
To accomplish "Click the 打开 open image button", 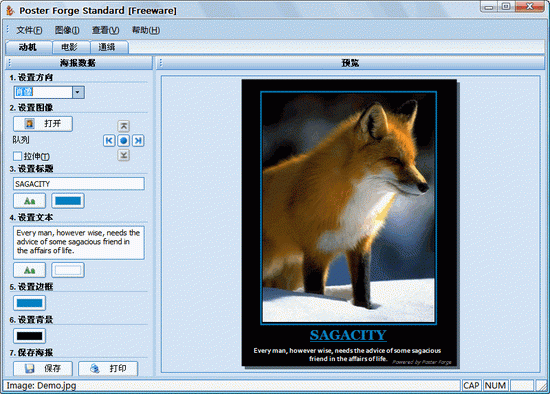I will [x=43, y=124].
